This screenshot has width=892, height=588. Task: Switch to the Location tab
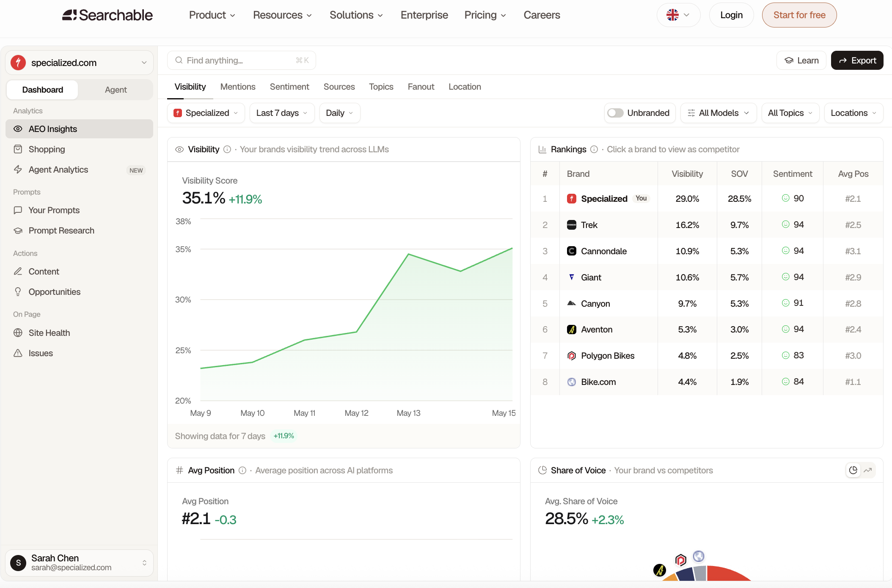coord(465,87)
